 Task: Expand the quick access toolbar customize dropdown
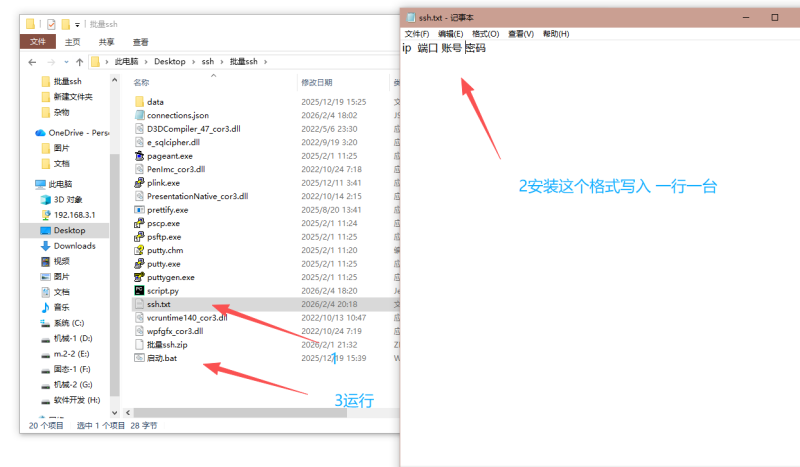(77, 22)
